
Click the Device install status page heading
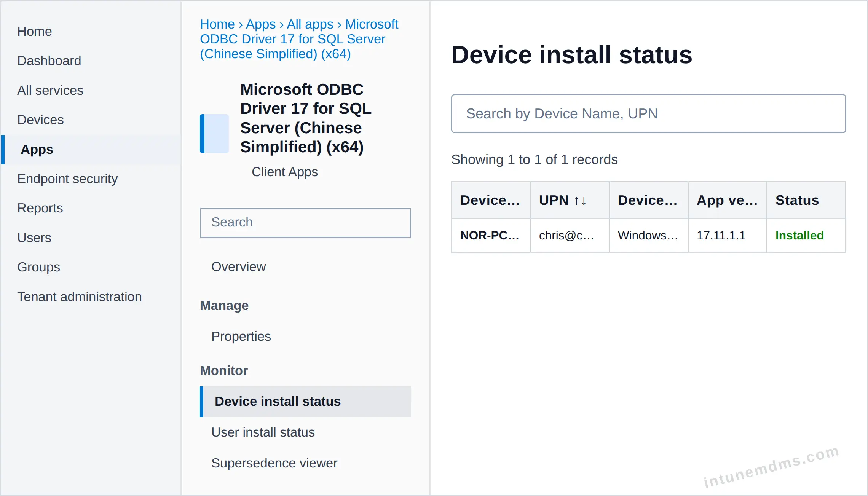pyautogui.click(x=572, y=54)
